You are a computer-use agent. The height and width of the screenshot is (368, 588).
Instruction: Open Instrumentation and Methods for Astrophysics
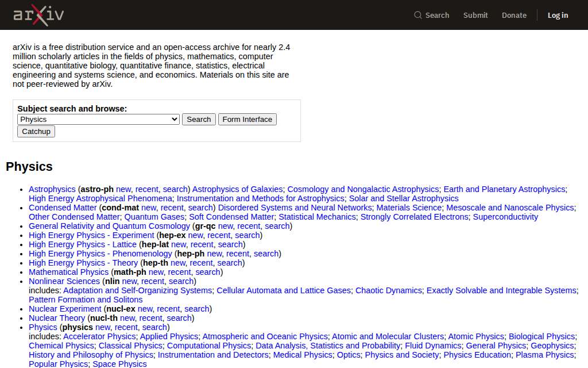[x=261, y=198]
